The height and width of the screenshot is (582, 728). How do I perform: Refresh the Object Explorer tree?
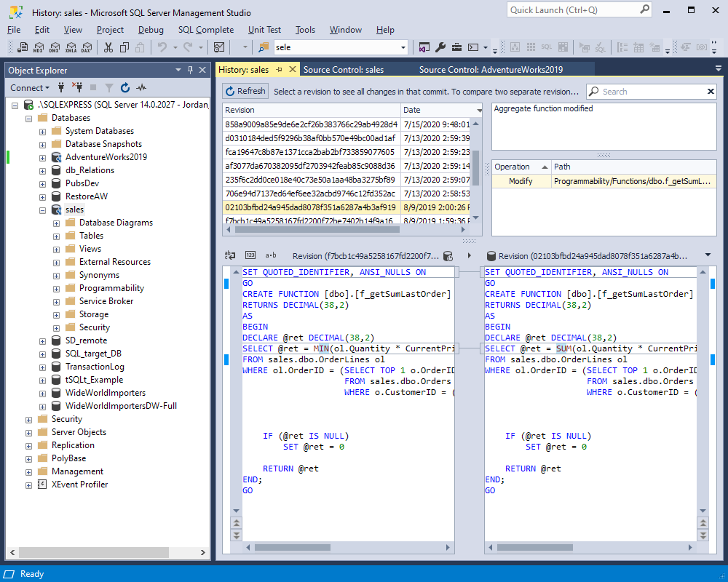coord(125,87)
